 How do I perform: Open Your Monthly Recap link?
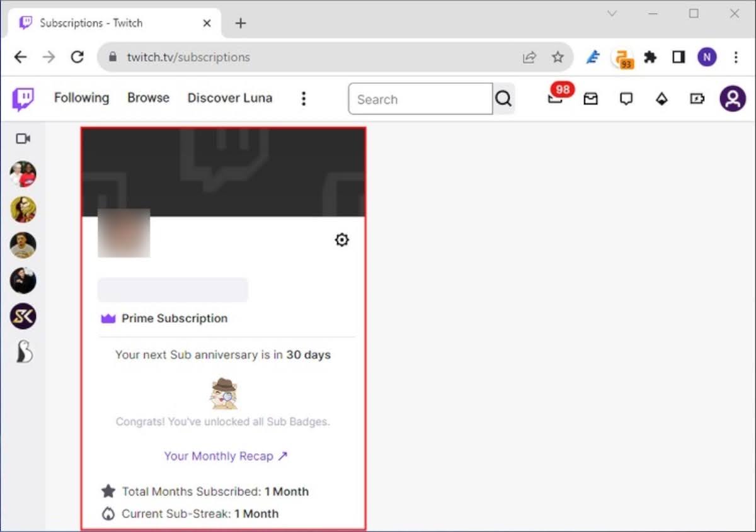(226, 456)
